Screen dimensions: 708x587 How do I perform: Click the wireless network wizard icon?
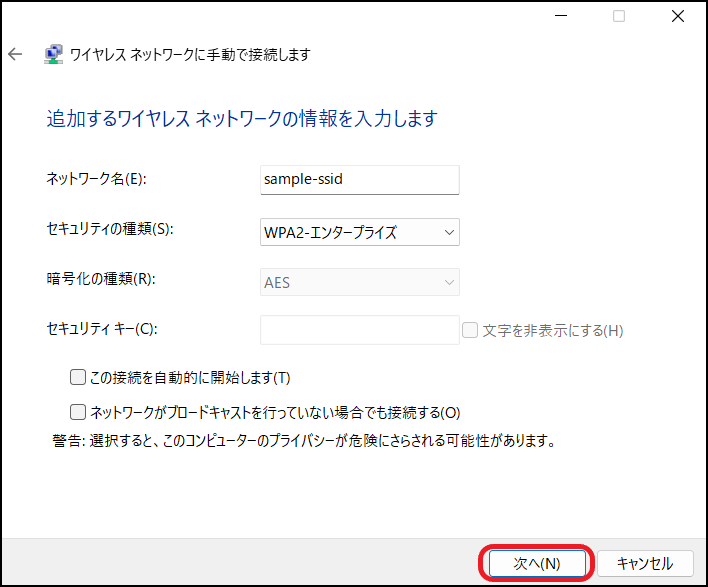pyautogui.click(x=52, y=55)
